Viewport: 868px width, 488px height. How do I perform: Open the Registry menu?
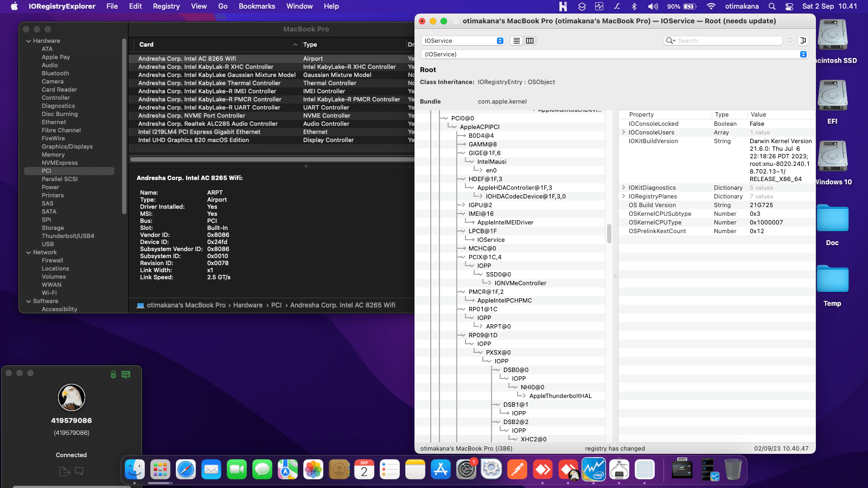[167, 7]
